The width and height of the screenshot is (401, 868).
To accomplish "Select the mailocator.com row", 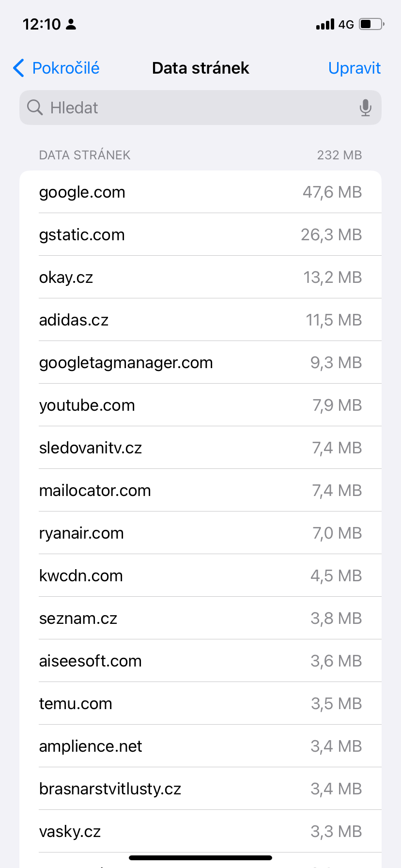I will 200,491.
